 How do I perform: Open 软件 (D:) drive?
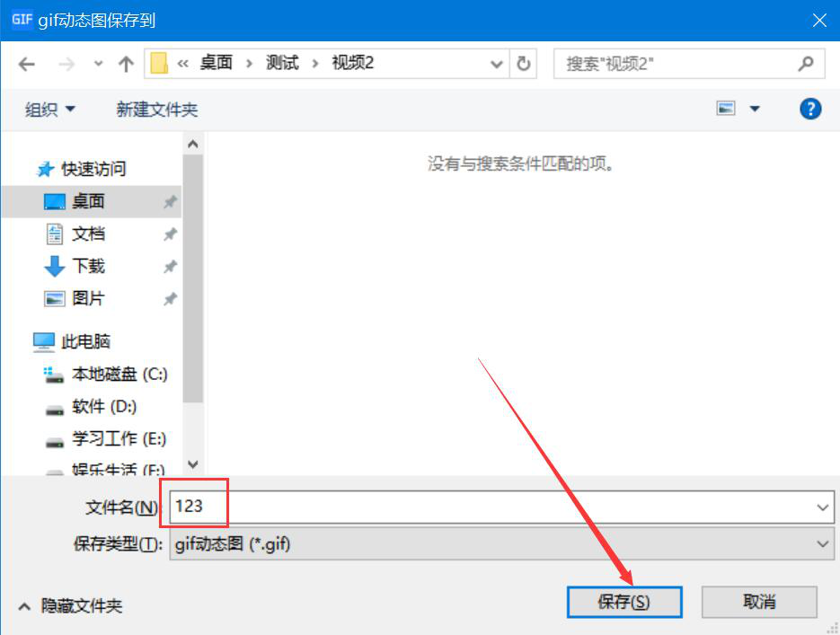point(104,407)
